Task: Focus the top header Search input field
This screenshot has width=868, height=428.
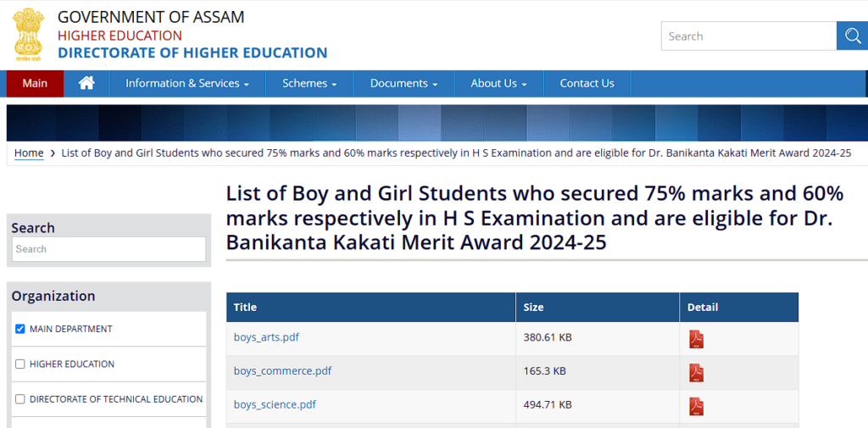Action: click(x=748, y=36)
